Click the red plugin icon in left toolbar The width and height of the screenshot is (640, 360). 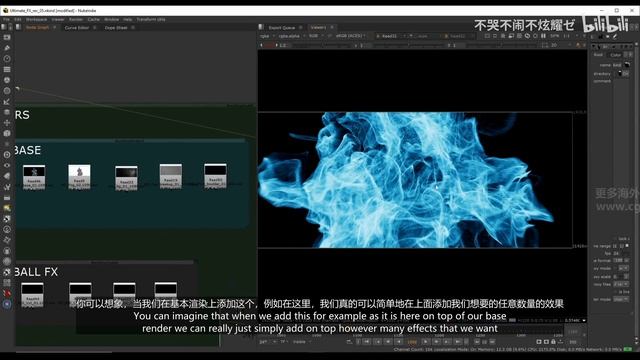[7, 293]
